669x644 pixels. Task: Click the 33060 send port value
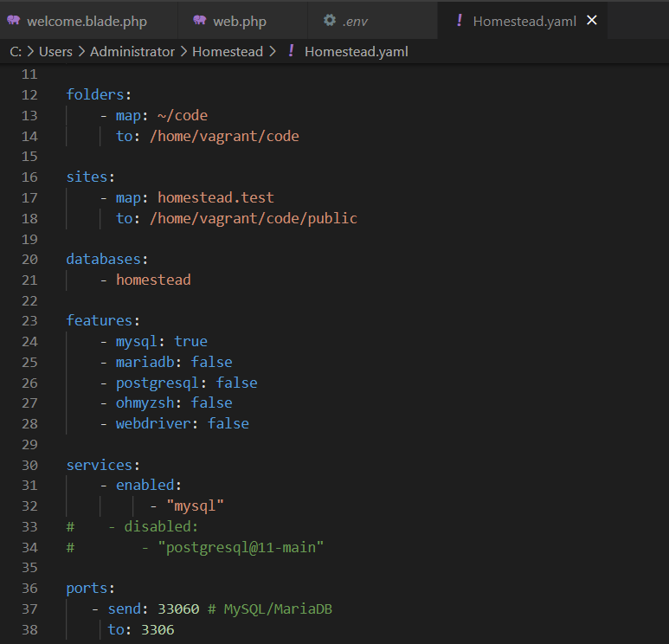coord(178,609)
